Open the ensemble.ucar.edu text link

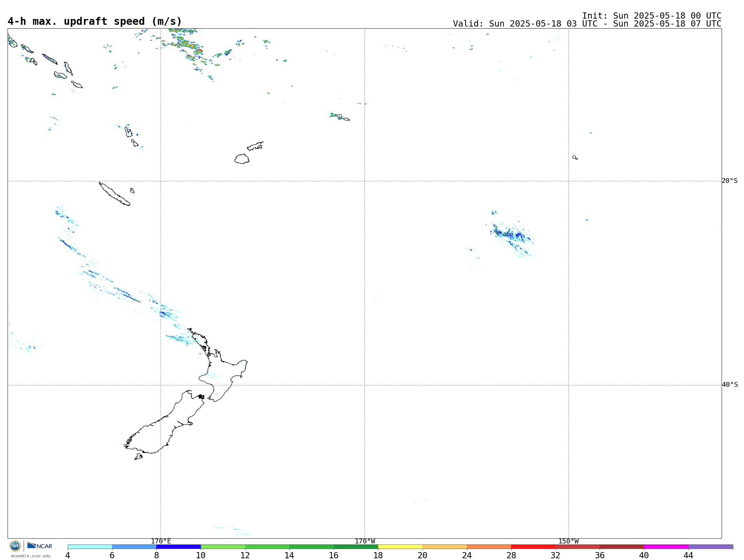[30, 556]
